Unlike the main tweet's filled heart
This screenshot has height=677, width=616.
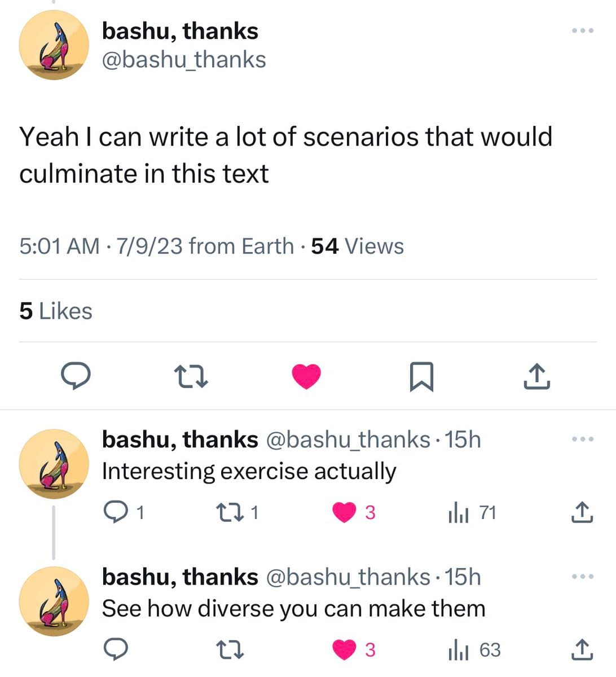306,376
